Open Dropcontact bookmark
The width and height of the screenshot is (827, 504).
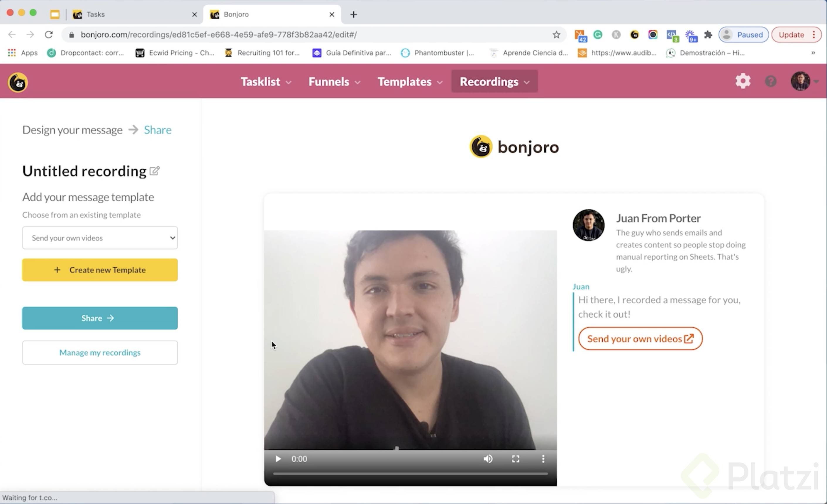(86, 53)
